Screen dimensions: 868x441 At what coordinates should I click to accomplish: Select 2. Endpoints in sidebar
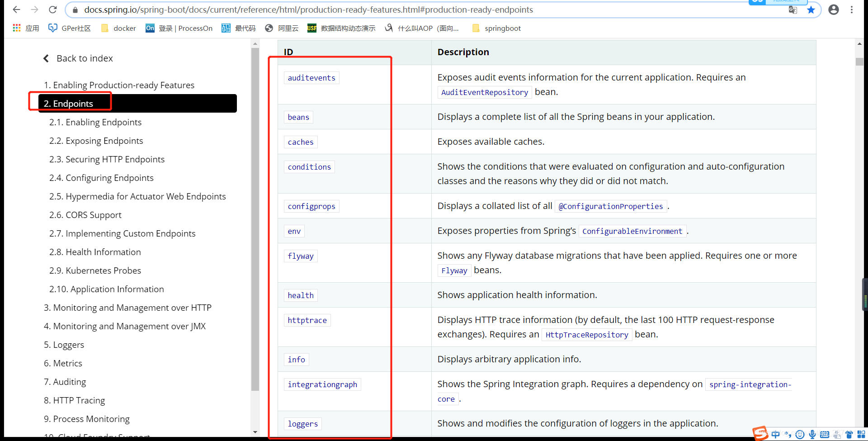137,104
